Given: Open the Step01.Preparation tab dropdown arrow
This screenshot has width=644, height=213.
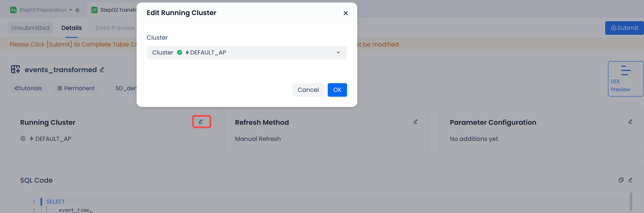Looking at the screenshot, I should [x=71, y=10].
